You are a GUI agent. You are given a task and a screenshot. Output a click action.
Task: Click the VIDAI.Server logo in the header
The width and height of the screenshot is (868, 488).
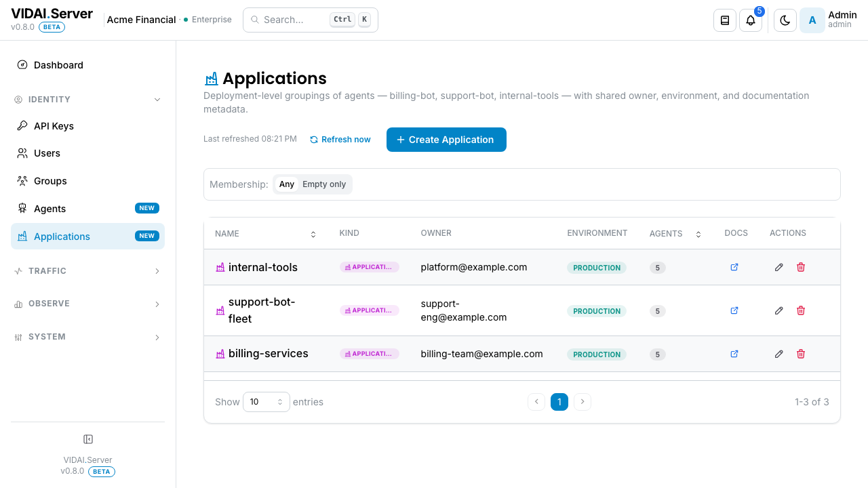[52, 14]
